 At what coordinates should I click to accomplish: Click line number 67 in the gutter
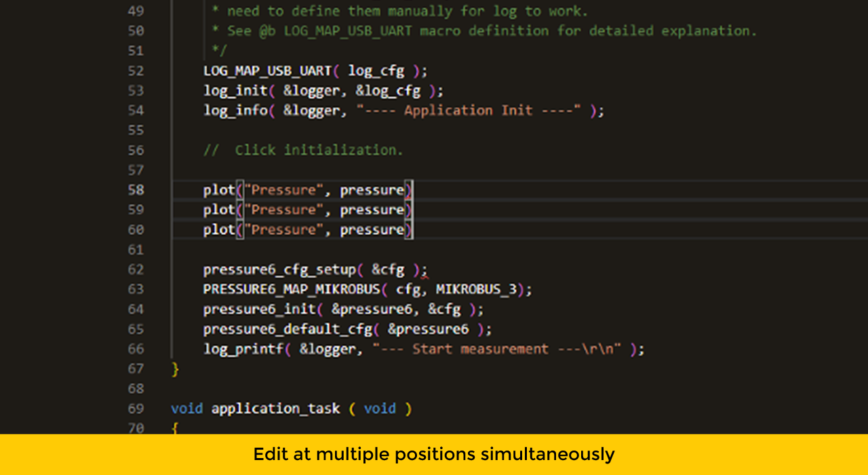coord(136,368)
